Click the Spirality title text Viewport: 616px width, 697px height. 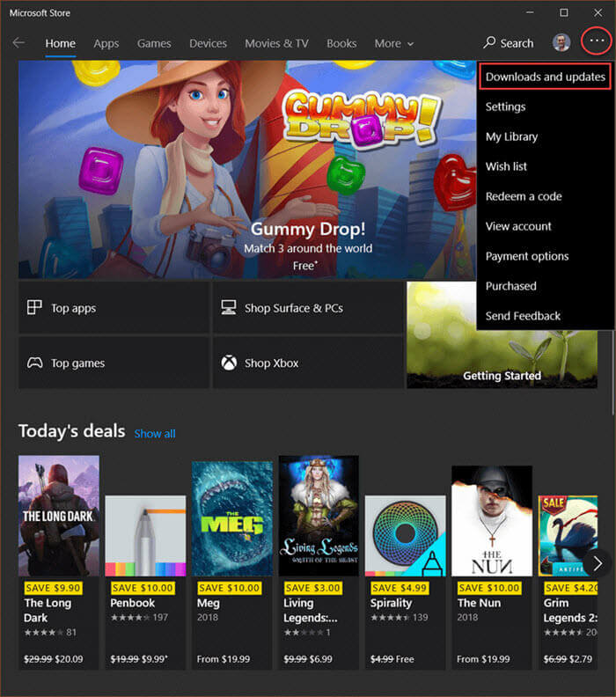click(391, 603)
